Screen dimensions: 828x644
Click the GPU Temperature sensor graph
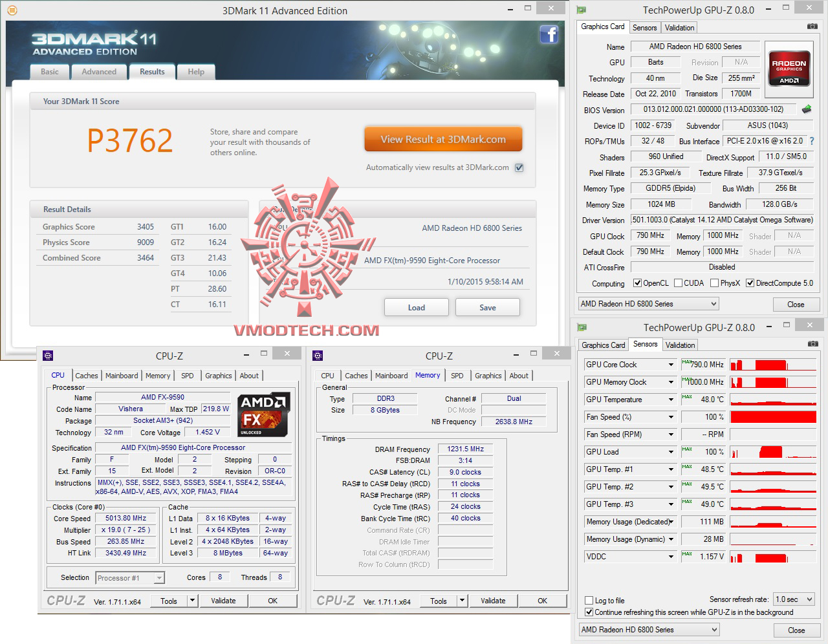(x=773, y=400)
